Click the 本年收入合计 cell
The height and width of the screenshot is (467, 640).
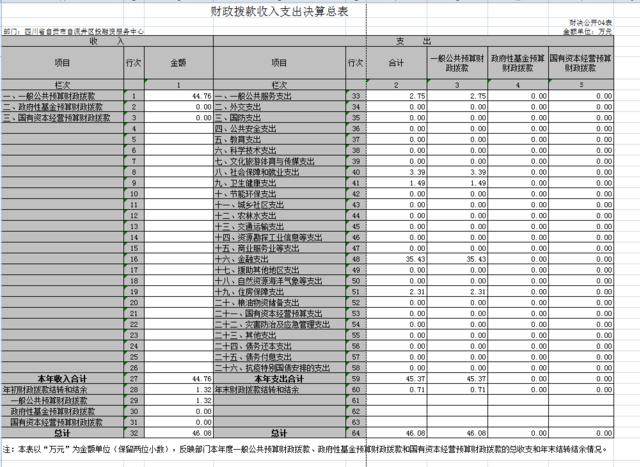[x=62, y=378]
